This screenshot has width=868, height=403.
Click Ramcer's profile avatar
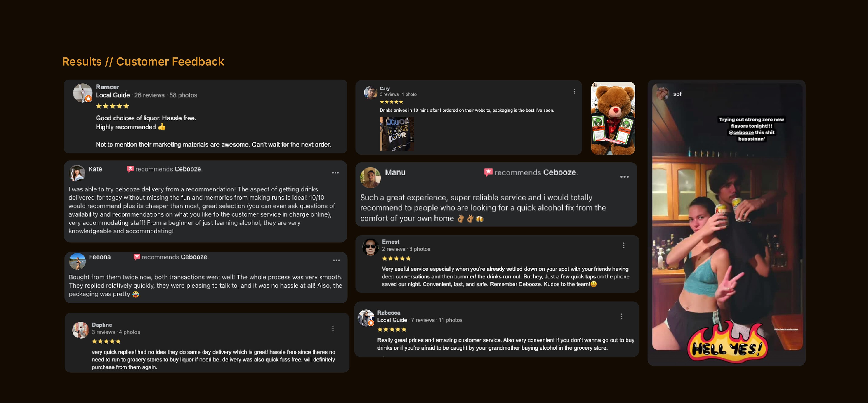(x=83, y=93)
